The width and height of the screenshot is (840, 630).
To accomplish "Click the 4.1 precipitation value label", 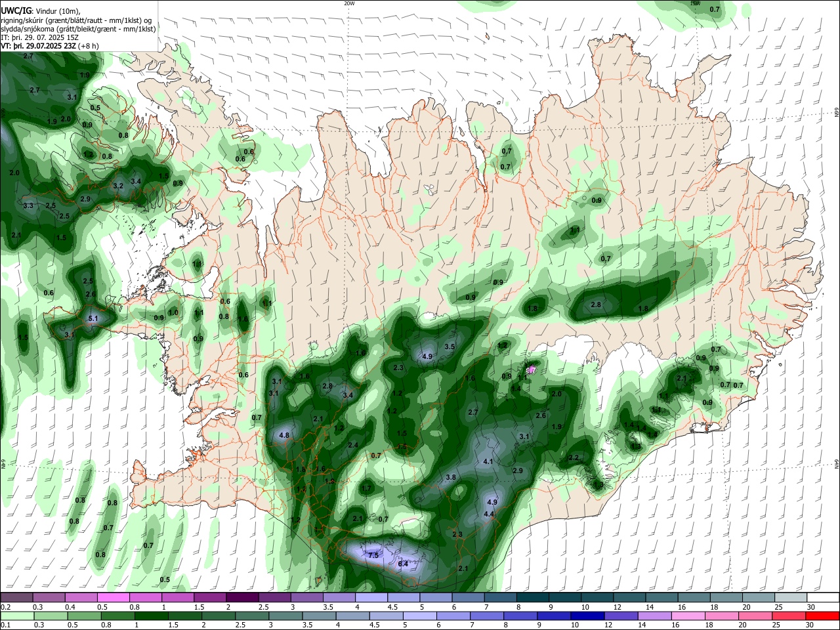I will (x=488, y=461).
